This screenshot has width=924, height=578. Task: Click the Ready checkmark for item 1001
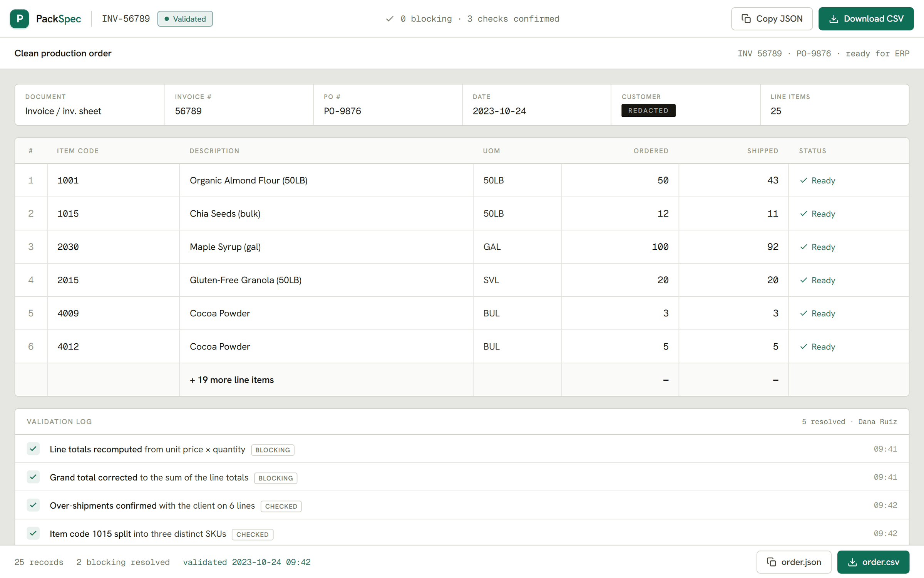tap(803, 180)
